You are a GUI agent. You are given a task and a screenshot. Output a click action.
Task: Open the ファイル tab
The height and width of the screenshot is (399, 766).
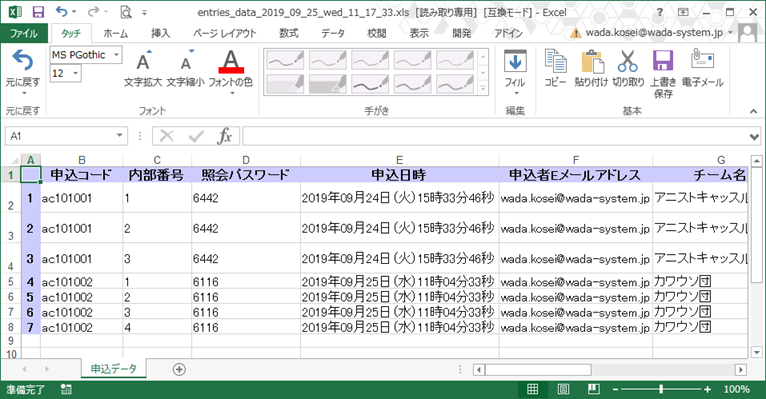pos(24,33)
